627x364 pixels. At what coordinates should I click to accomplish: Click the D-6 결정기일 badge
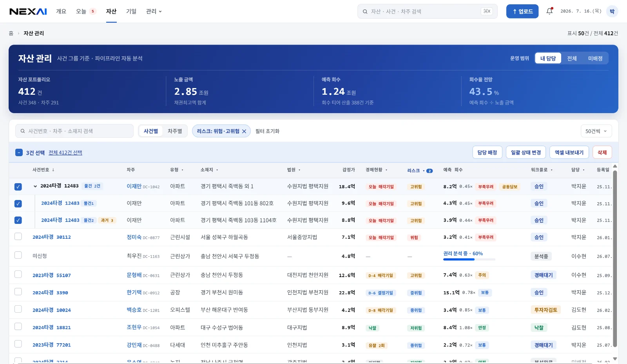pyautogui.click(x=381, y=293)
